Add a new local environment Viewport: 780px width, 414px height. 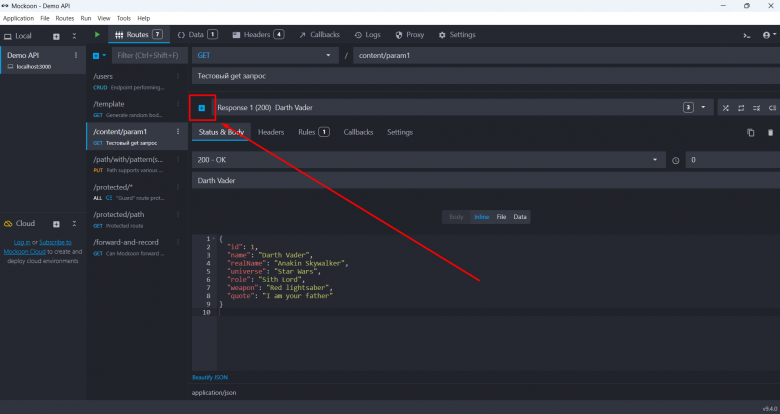tap(56, 36)
